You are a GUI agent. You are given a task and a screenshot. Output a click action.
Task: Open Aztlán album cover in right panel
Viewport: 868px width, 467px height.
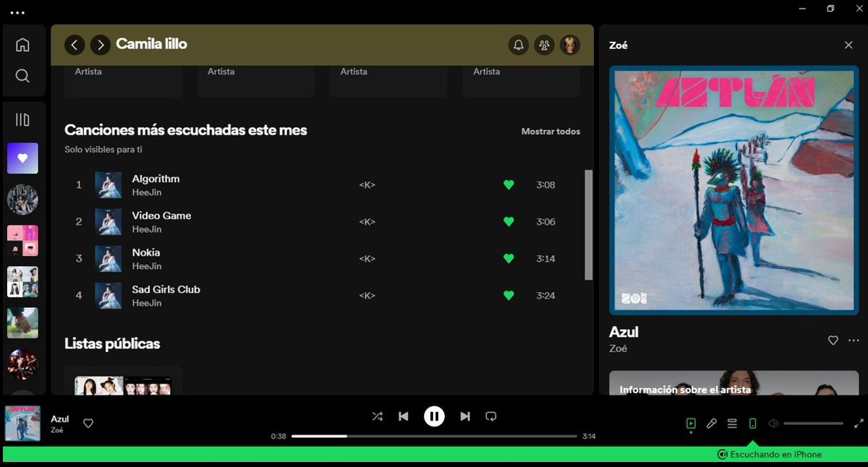click(x=734, y=191)
